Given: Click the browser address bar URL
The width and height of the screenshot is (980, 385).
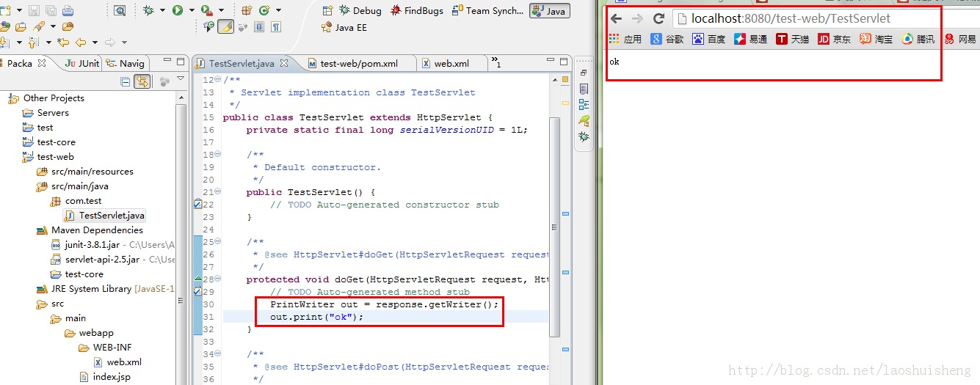Looking at the screenshot, I should (x=791, y=18).
